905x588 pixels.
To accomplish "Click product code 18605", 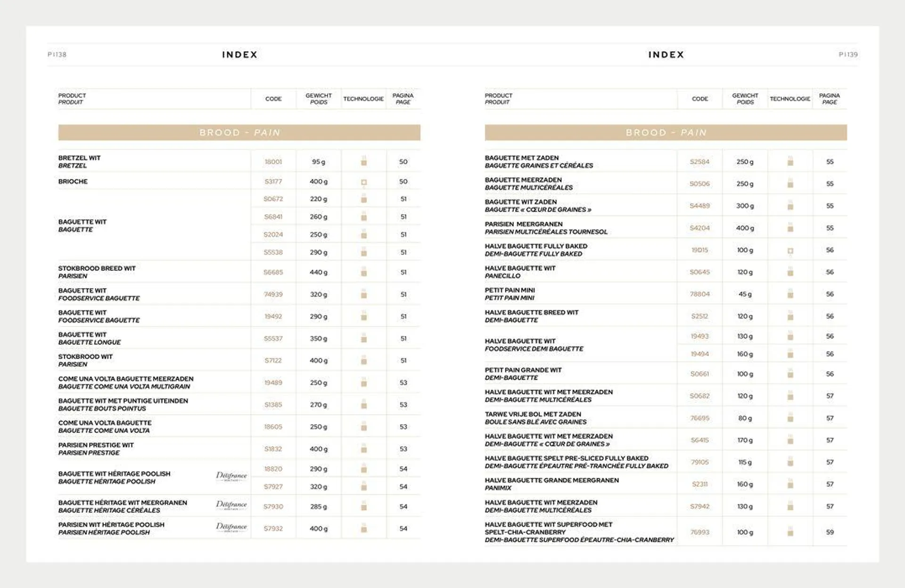I will pos(273,427).
